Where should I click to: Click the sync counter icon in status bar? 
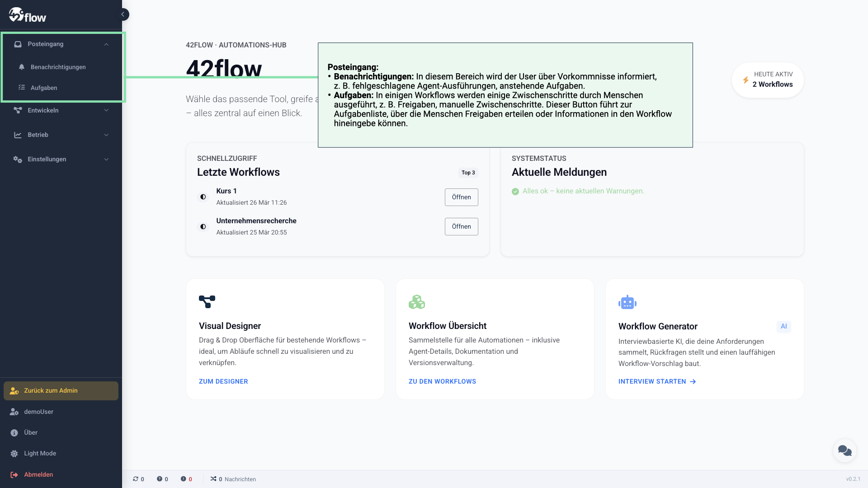point(136,479)
